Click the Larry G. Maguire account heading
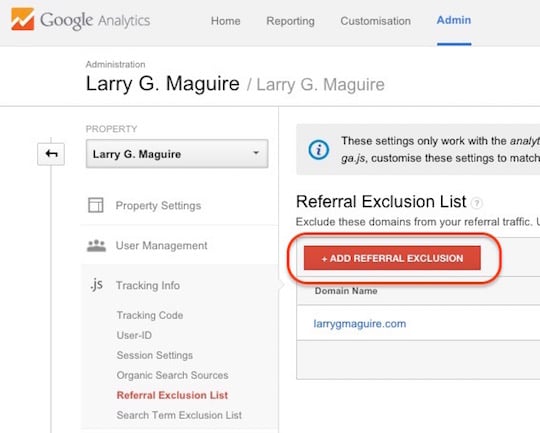This screenshot has height=433, width=540. 163,84
